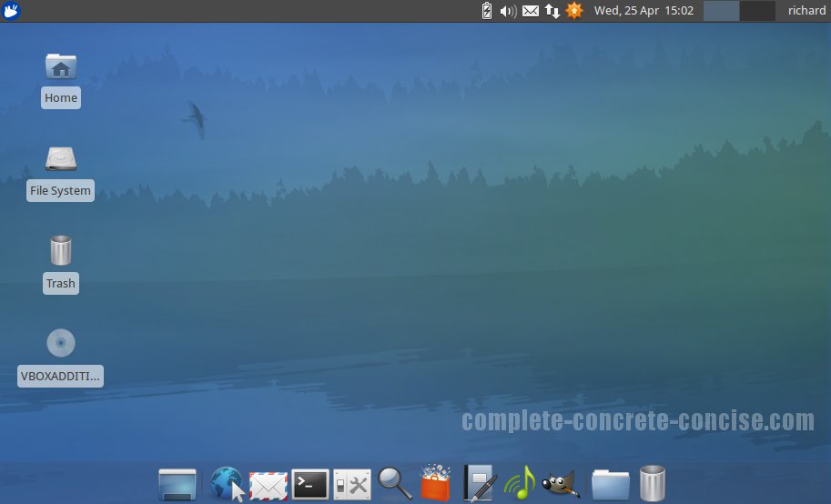Switch to the first workspace

coord(721,11)
